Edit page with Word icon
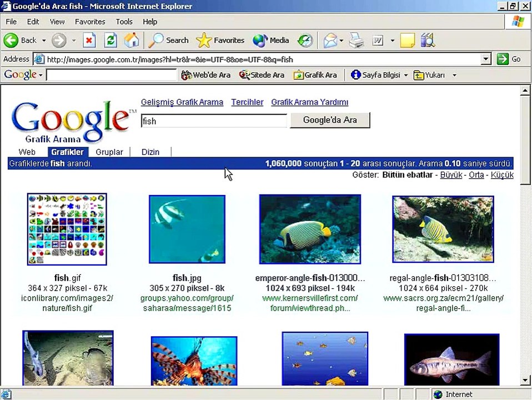Image resolution: width=532 pixels, height=400 pixels. [x=378, y=41]
